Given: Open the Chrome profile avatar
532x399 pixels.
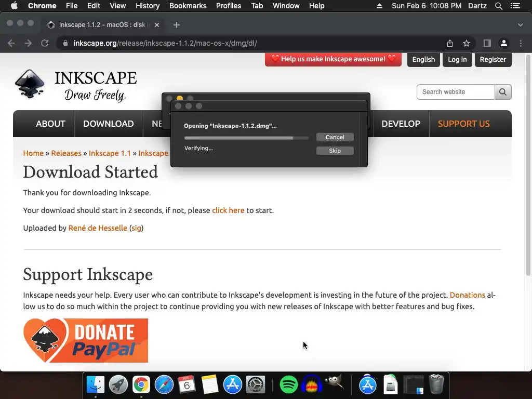Looking at the screenshot, I should click(x=504, y=43).
